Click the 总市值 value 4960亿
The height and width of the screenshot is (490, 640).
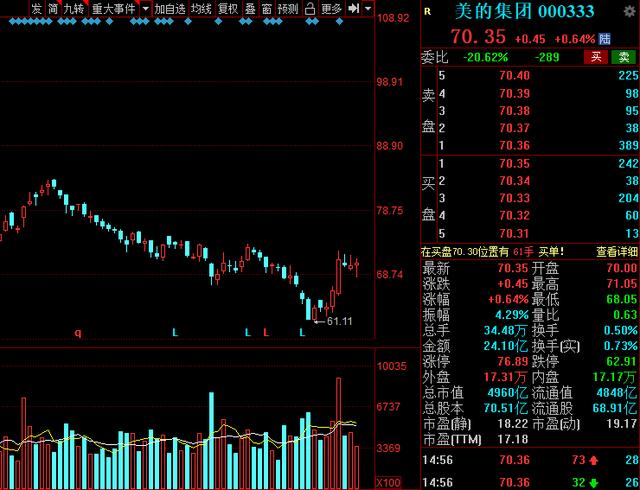pos(508,393)
